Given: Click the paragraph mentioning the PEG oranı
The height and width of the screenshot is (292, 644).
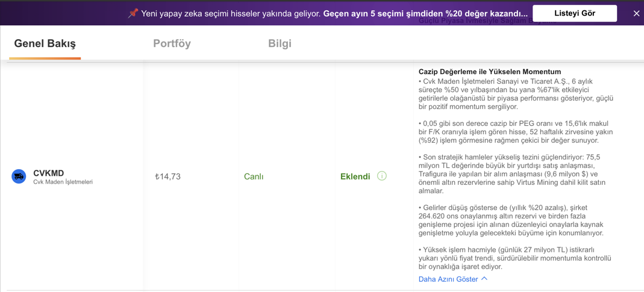Looking at the screenshot, I should [516, 132].
